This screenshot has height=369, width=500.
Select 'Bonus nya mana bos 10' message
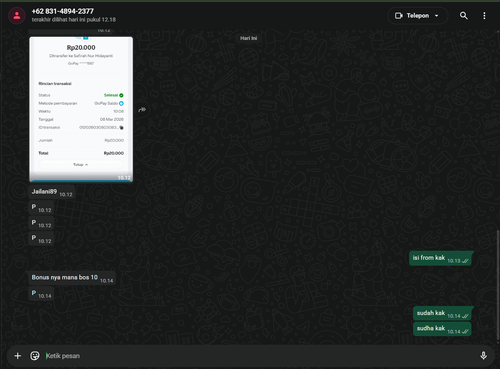pos(72,278)
